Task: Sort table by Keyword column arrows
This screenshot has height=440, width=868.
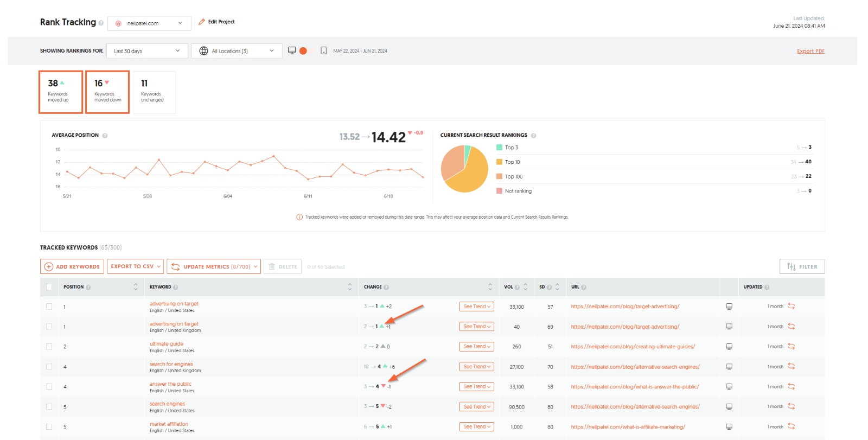Action: point(350,287)
